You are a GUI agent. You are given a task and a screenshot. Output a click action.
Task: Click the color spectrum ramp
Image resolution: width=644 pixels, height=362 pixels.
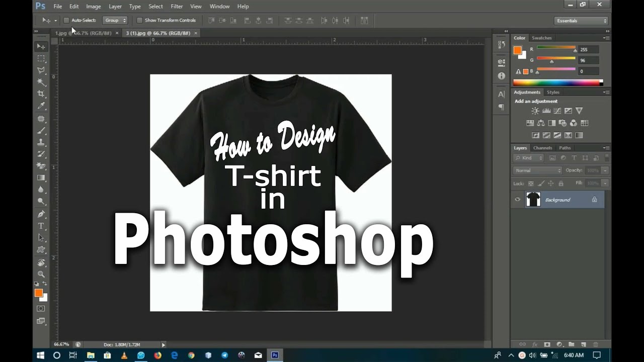(x=558, y=82)
